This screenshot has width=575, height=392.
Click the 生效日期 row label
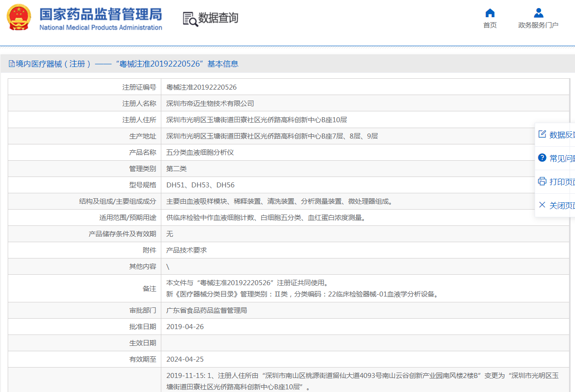[x=143, y=343]
